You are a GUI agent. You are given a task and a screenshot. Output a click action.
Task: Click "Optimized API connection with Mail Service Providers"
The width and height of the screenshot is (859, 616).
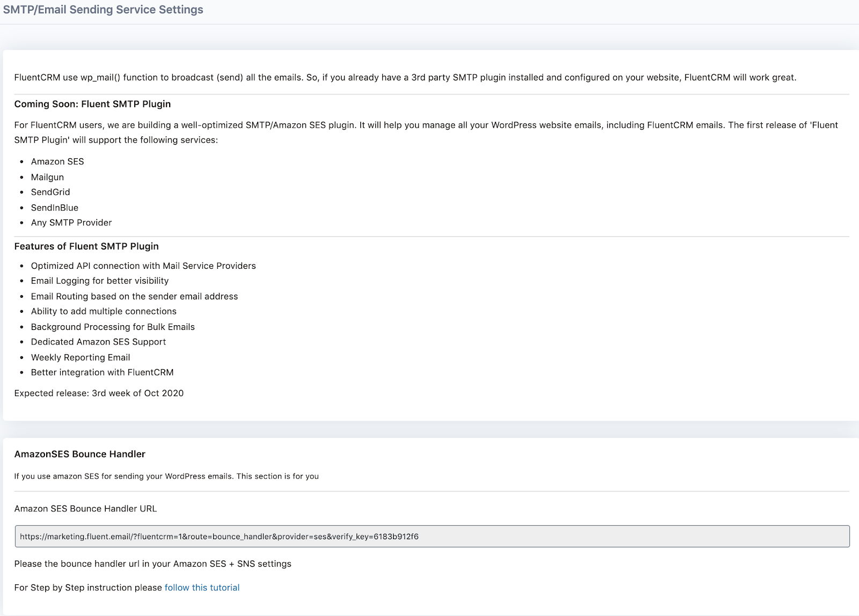pyautogui.click(x=143, y=266)
